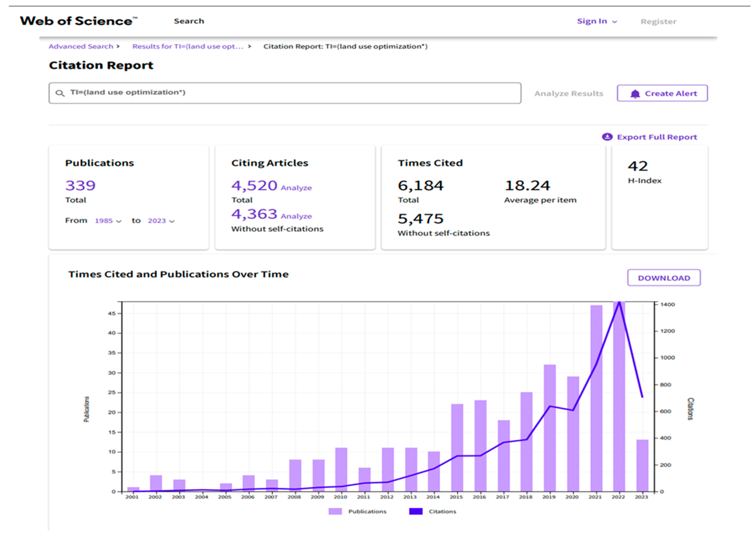The height and width of the screenshot is (536, 756).
Task: Click Analyze next to 4,363 without self-citations
Action: [x=296, y=216]
